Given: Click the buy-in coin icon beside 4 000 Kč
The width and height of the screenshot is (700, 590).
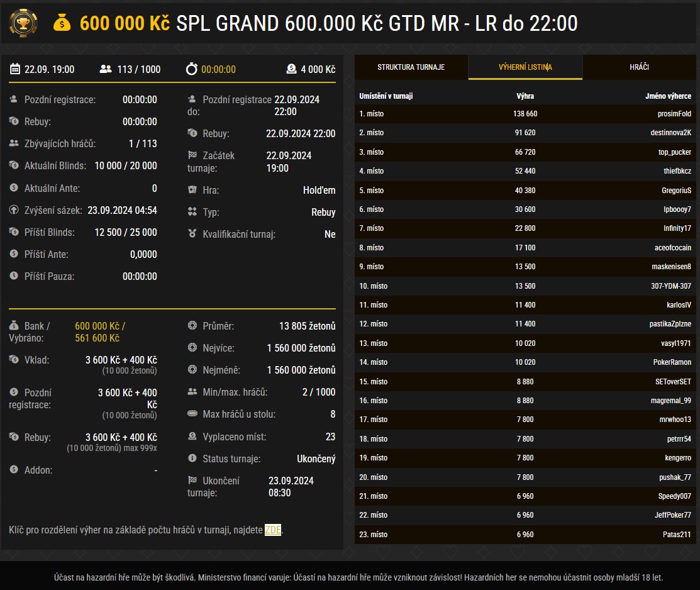Looking at the screenshot, I should [x=291, y=69].
